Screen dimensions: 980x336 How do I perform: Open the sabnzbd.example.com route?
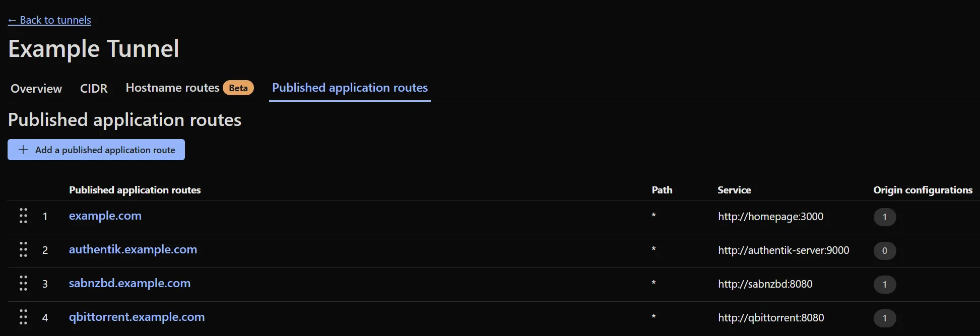coord(130,283)
